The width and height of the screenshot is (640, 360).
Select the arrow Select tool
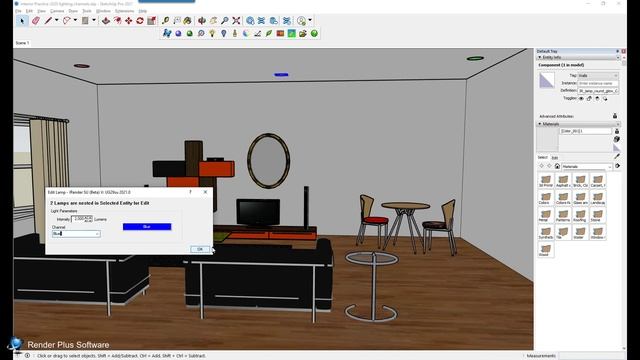pos(22,20)
